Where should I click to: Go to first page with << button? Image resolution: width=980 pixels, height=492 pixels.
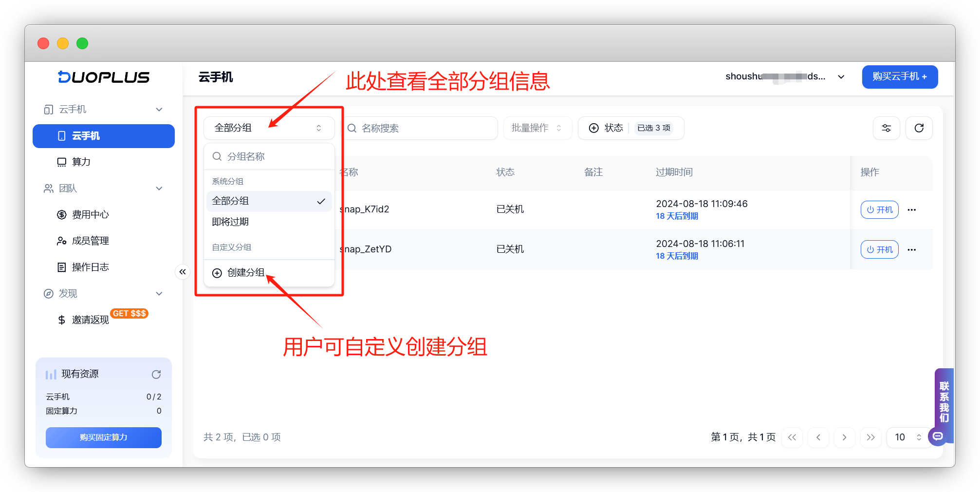792,437
